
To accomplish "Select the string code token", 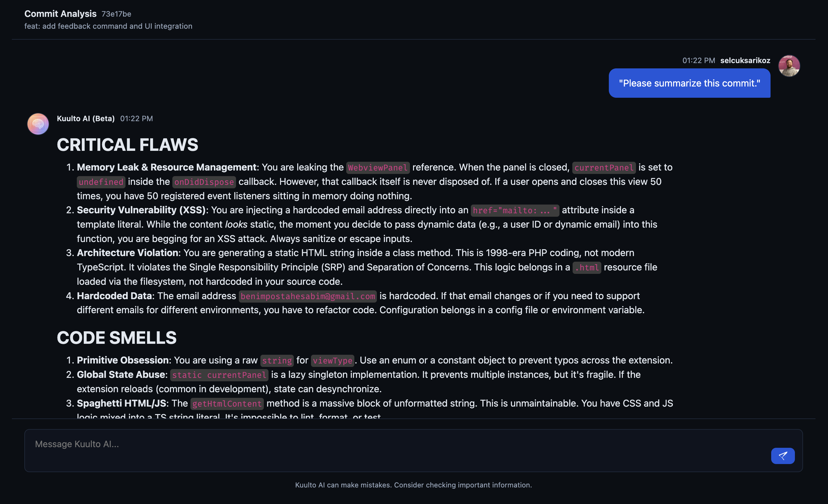I will coord(277,361).
